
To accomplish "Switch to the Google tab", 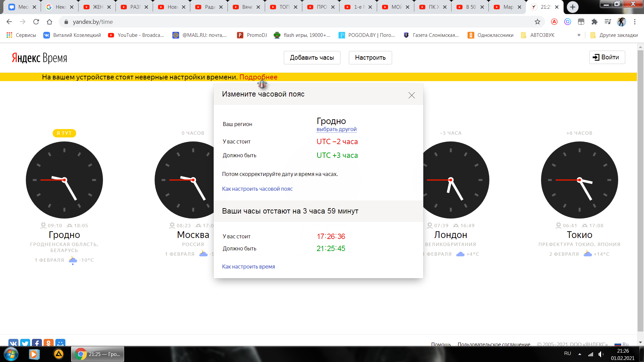I will tap(60, 7).
